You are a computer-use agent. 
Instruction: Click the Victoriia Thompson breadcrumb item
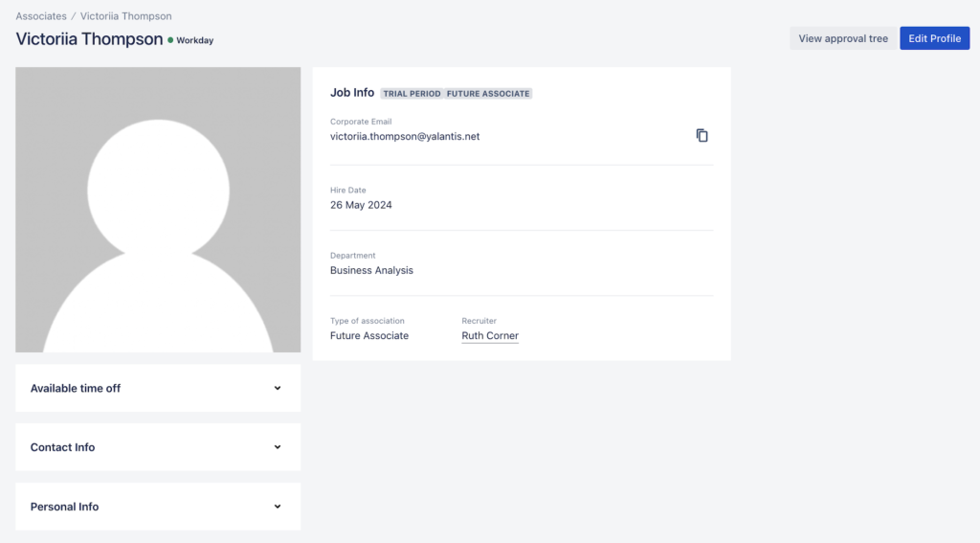125,15
